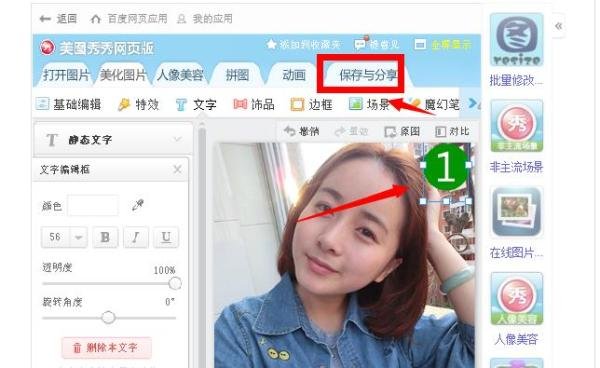Collapse sidebar with double chevron

tap(559, 26)
